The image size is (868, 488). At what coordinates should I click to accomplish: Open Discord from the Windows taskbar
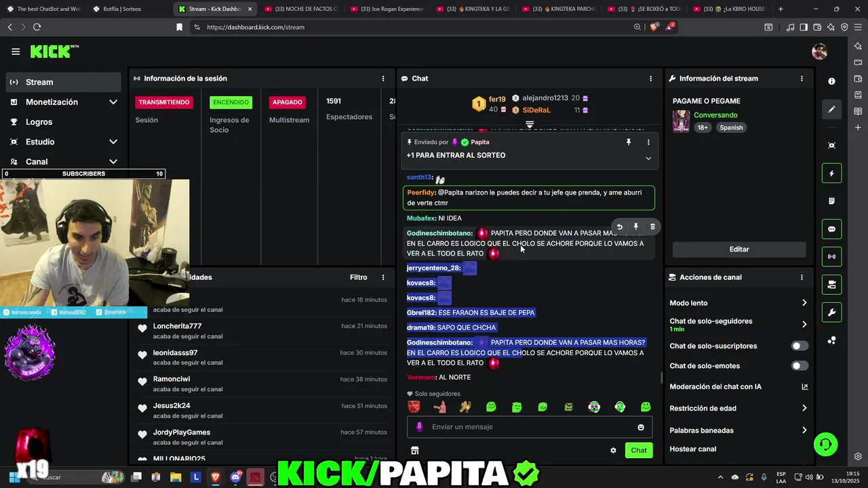point(235,477)
